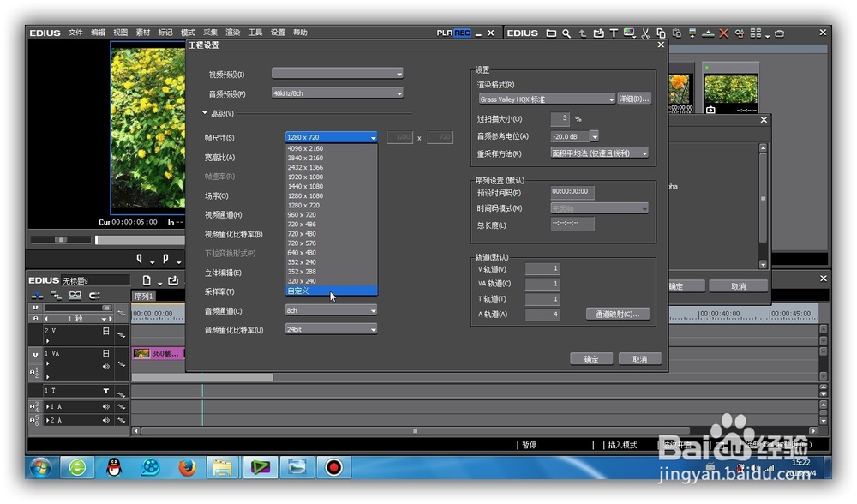This screenshot has height=504, width=857.
Task: Toggle ripple mode icon in timeline
Action: click(x=94, y=296)
